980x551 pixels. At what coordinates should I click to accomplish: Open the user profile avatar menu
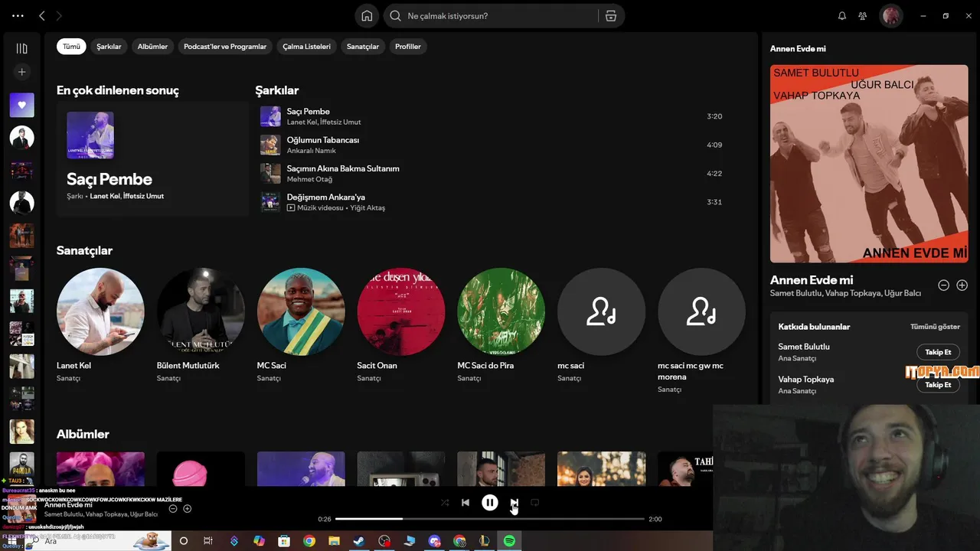890,16
